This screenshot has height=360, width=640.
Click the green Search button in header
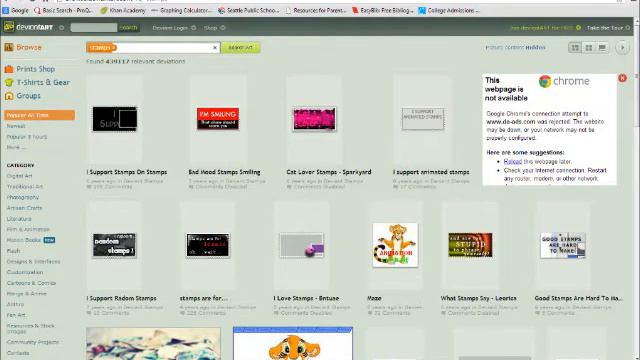pos(128,28)
